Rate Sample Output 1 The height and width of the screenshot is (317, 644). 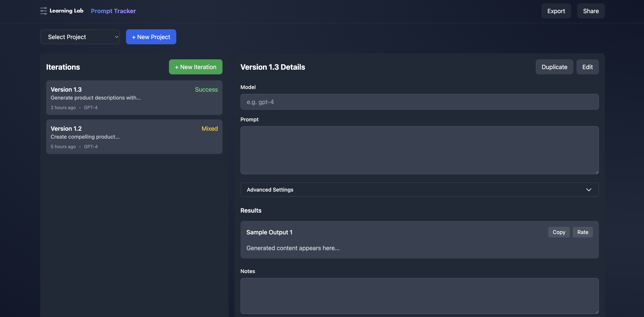click(x=583, y=232)
